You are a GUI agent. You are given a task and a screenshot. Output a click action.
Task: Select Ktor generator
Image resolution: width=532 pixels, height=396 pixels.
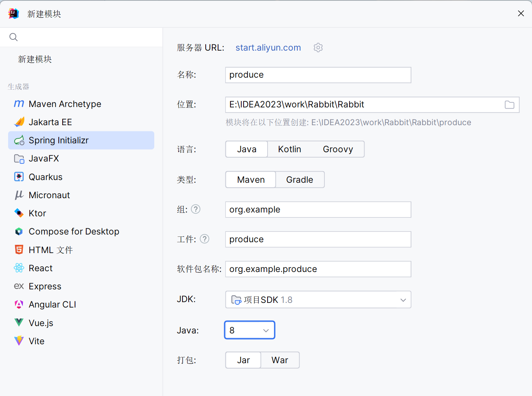[x=81, y=213]
